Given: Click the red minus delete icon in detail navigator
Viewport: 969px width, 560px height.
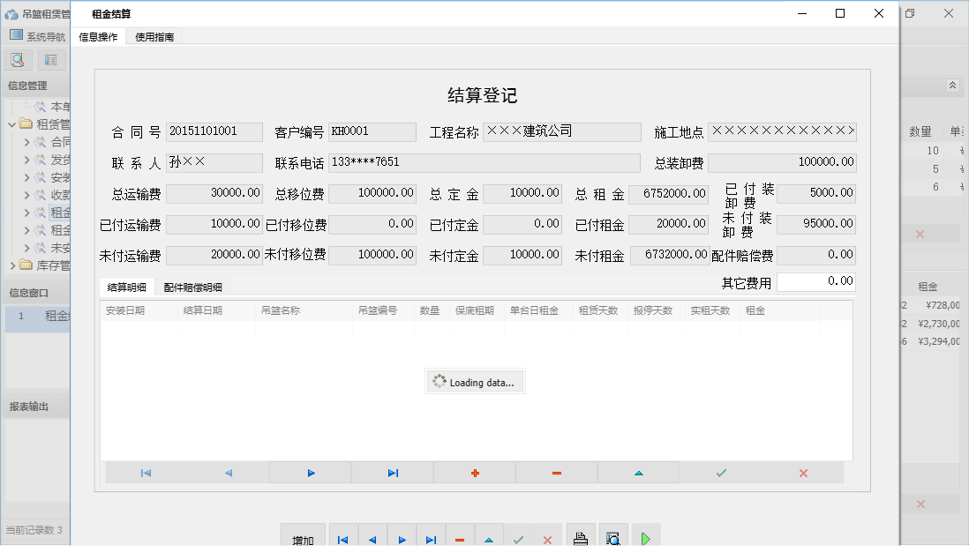Looking at the screenshot, I should point(556,473).
